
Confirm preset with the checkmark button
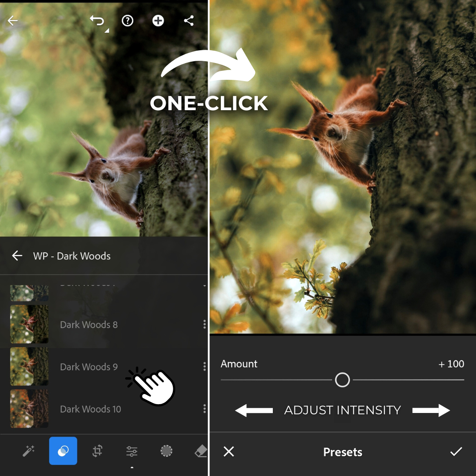click(456, 452)
